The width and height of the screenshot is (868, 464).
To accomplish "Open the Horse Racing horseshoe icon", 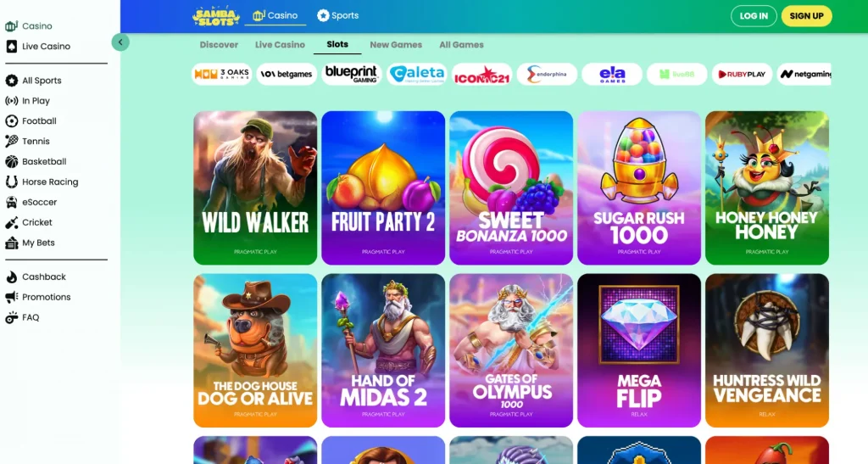I will [12, 182].
